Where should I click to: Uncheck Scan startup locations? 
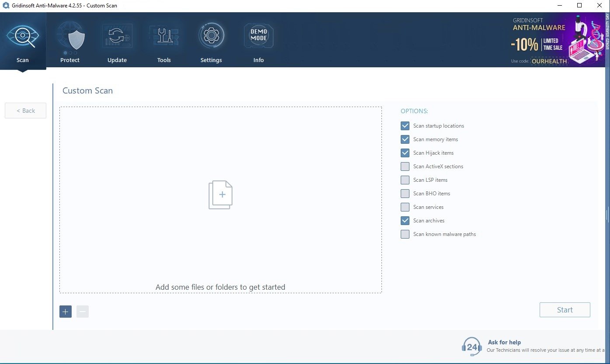click(x=405, y=126)
